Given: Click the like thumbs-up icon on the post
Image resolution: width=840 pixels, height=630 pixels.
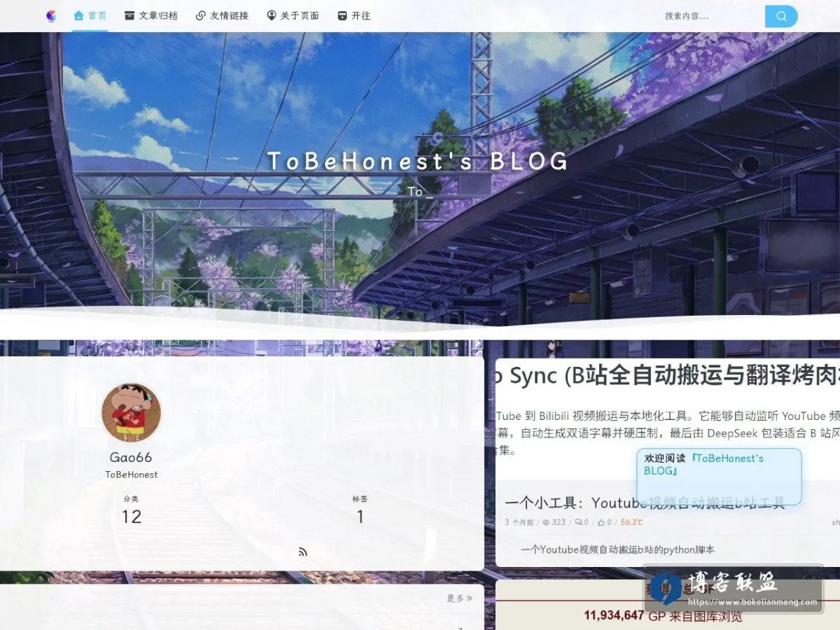Looking at the screenshot, I should click(x=601, y=522).
